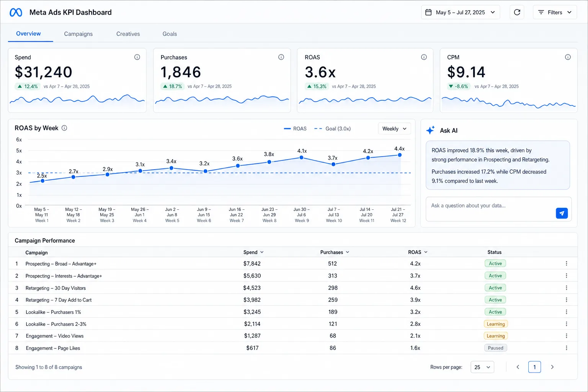Click the Spend sparkline chart
Image resolution: width=588 pixels, height=392 pixels.
point(77,100)
